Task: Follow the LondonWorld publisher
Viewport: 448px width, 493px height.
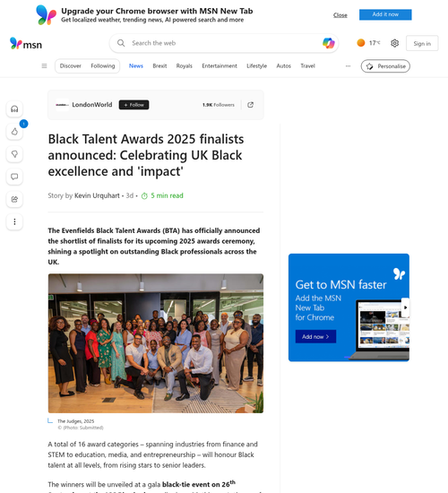Action: [134, 105]
